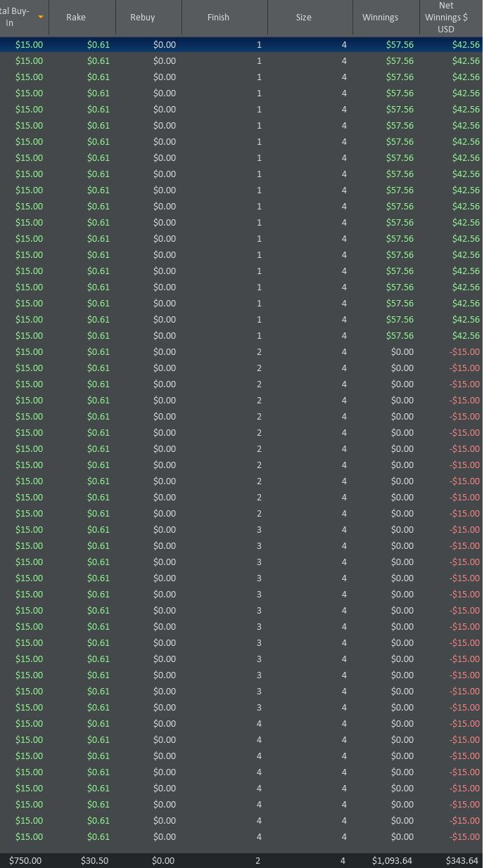
Task: Select the $343.64 net winnings total
Action: (x=462, y=860)
